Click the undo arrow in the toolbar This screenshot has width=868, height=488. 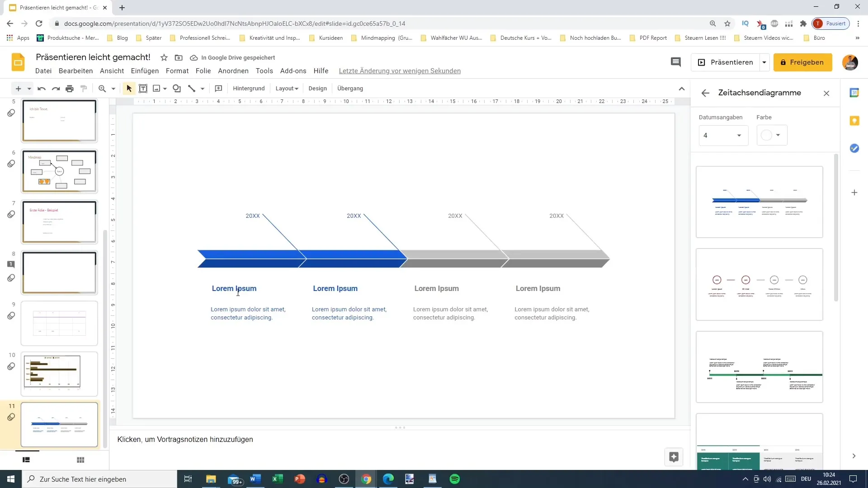42,89
